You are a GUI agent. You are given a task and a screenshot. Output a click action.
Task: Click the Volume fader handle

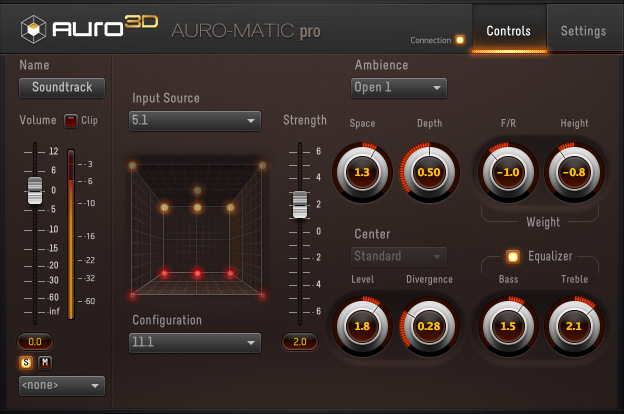click(x=35, y=191)
